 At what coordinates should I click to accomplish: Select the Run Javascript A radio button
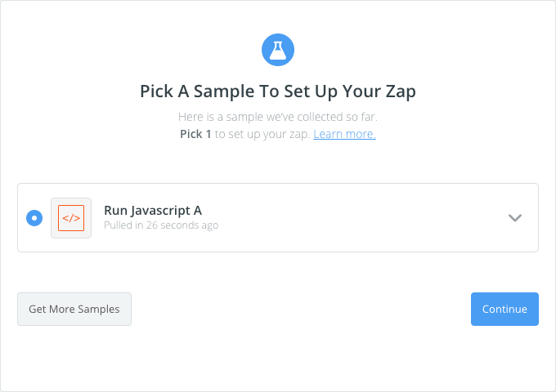tap(34, 218)
